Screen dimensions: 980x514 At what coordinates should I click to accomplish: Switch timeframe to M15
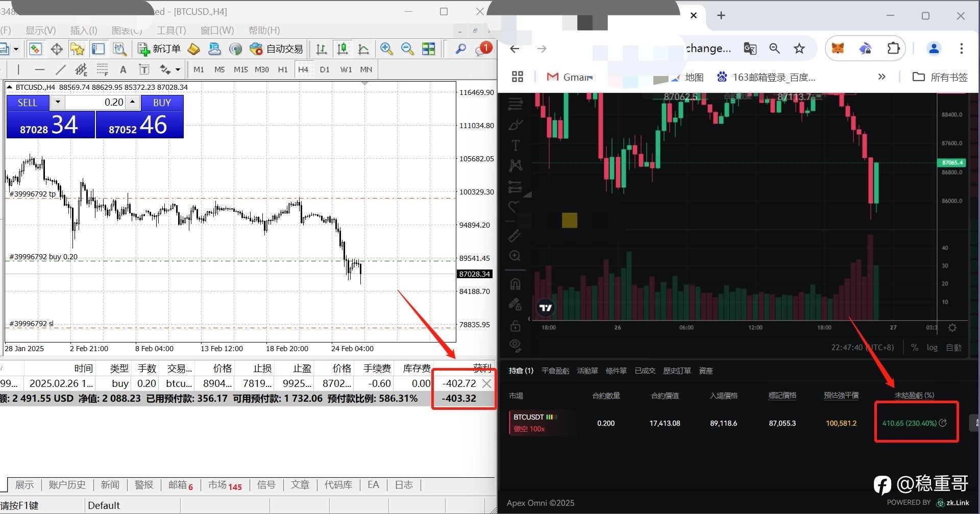coord(240,69)
